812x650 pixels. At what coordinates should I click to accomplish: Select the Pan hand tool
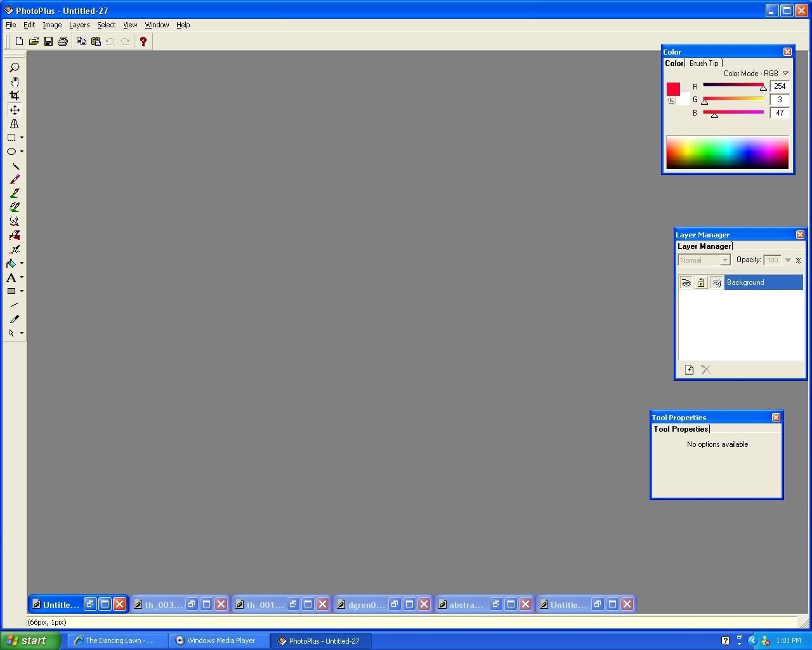click(14, 82)
